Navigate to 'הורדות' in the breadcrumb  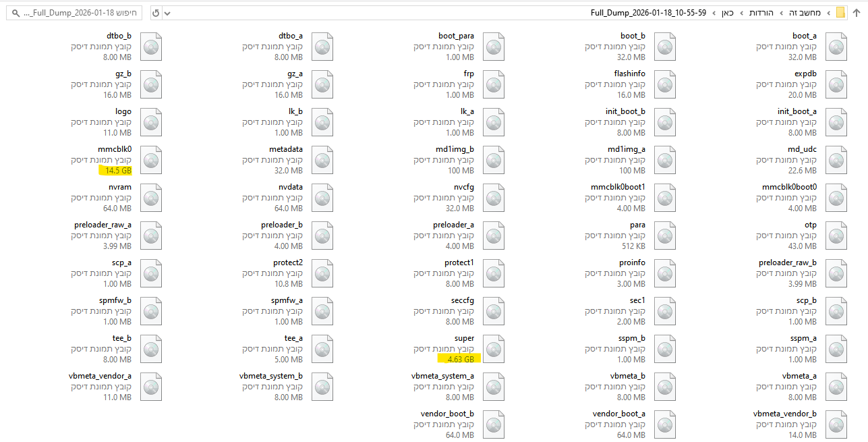click(761, 13)
